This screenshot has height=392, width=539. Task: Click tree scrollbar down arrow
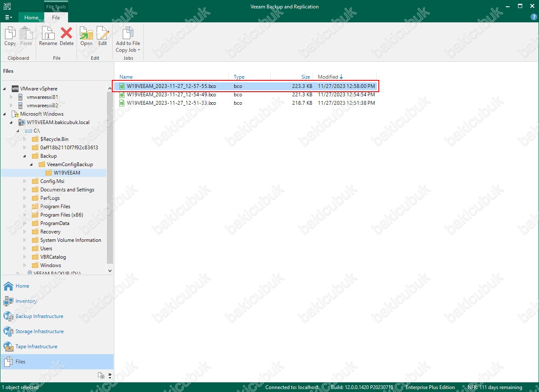110,271
